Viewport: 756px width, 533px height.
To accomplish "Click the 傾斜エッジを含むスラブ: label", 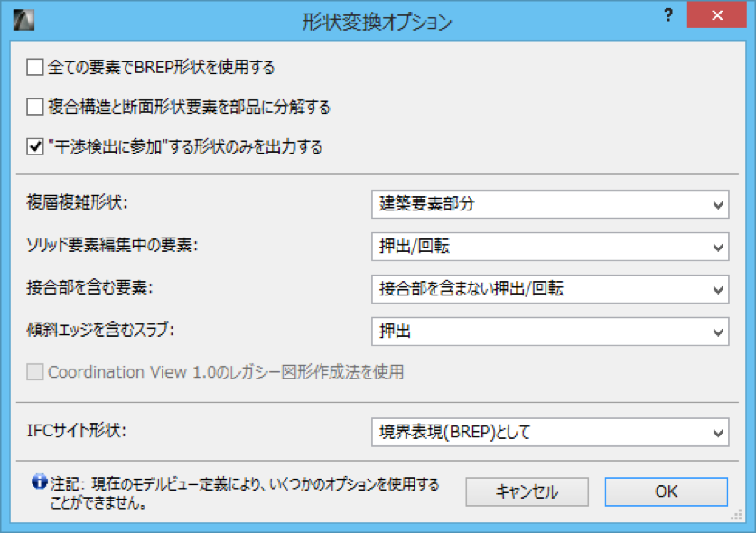I will click(x=99, y=330).
